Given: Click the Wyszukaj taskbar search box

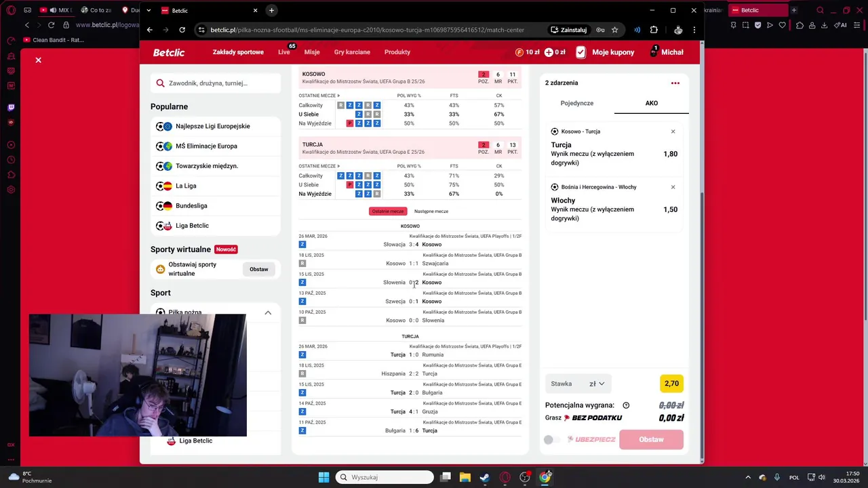Looking at the screenshot, I should [x=385, y=477].
